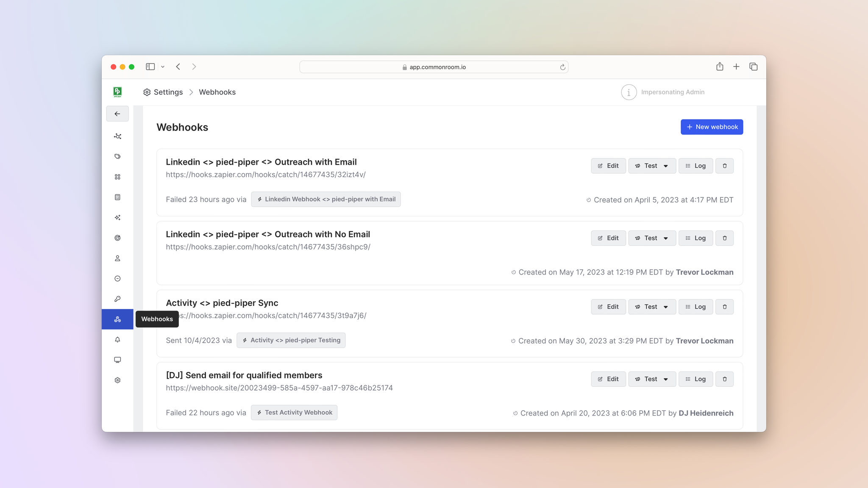The height and width of the screenshot is (488, 868).
Task: Delete the Activity pied-piper Sync webhook
Action: tap(725, 307)
